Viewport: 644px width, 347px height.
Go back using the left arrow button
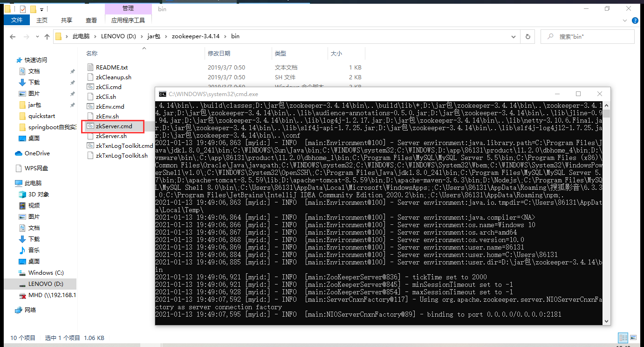click(13, 36)
